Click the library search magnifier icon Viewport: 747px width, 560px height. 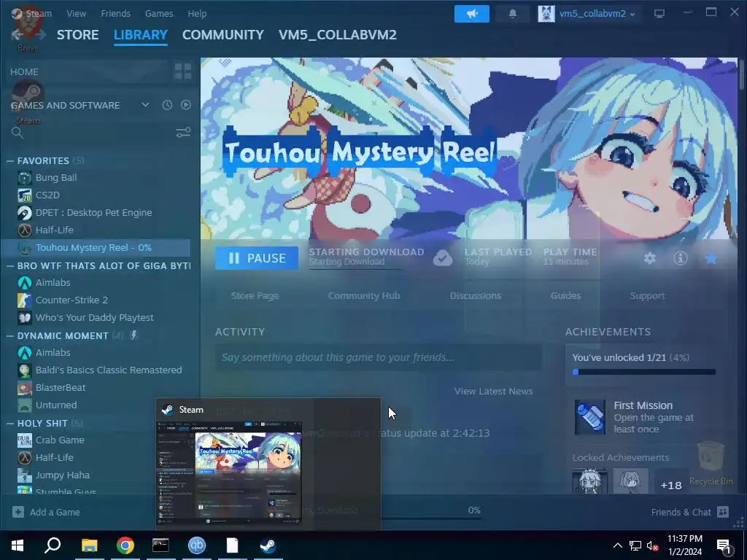pyautogui.click(x=18, y=133)
